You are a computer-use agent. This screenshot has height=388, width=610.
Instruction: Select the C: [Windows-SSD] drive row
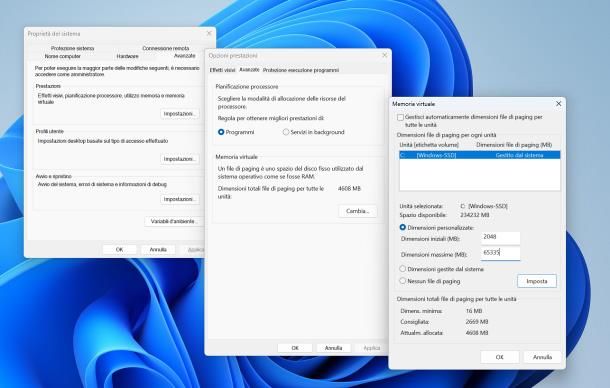pos(480,155)
